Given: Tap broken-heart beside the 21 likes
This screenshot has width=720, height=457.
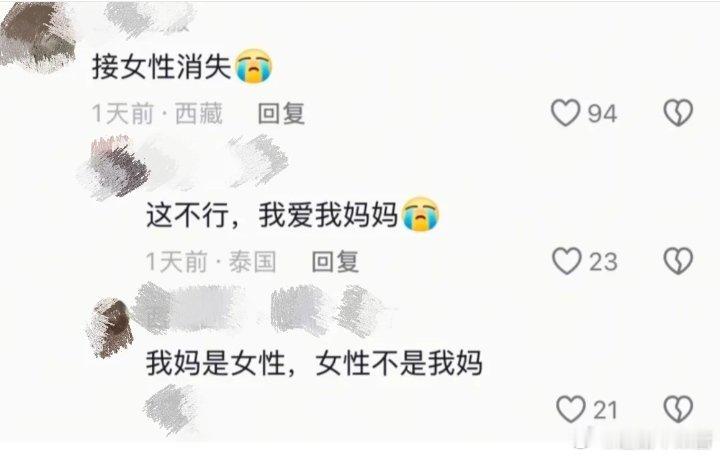Looking at the screenshot, I should tap(678, 409).
